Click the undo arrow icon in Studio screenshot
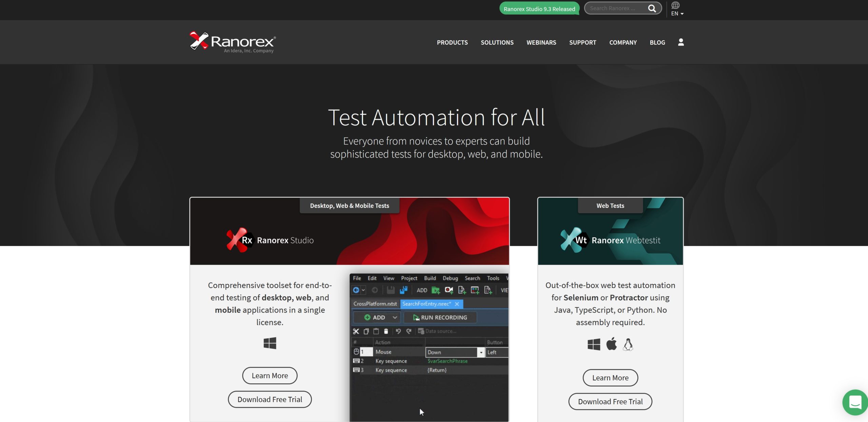Viewport: 868px width, 422px height. coord(398,331)
